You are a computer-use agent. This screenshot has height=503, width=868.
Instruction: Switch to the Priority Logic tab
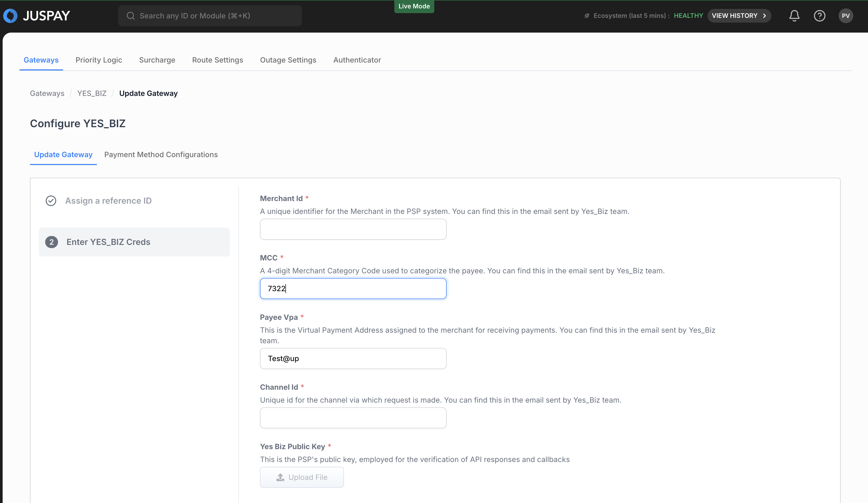click(99, 60)
